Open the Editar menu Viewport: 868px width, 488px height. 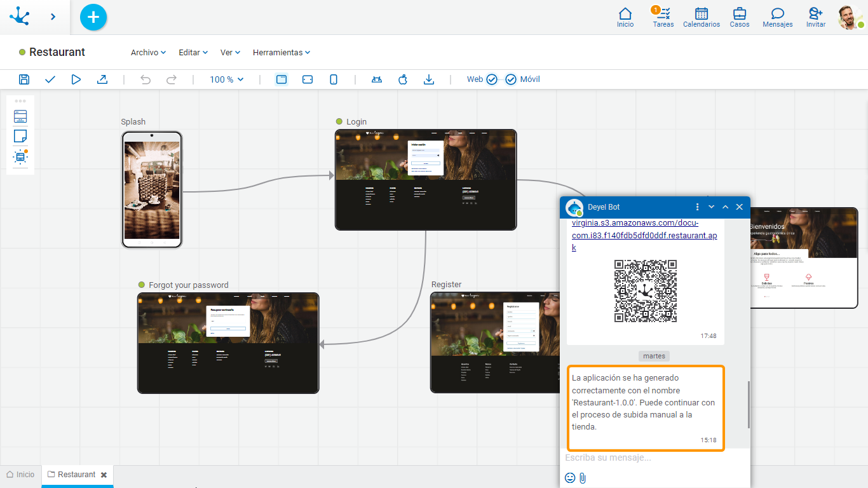193,53
